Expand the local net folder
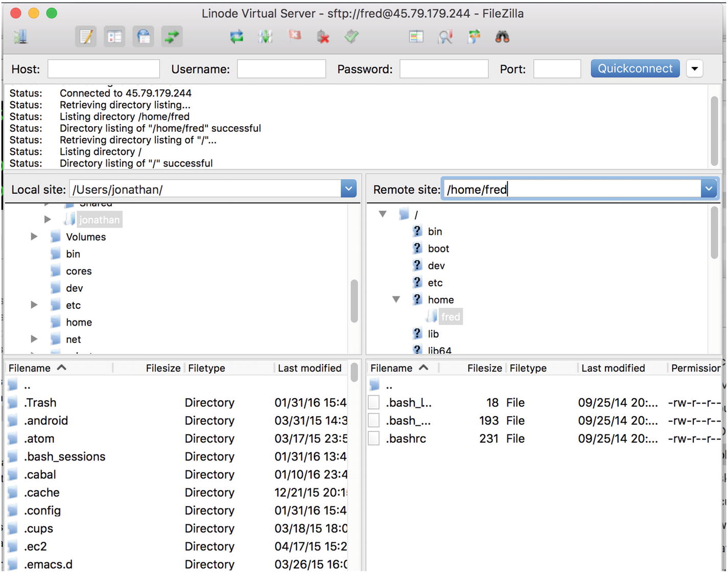Viewport: 728px width, 573px height. [x=34, y=339]
